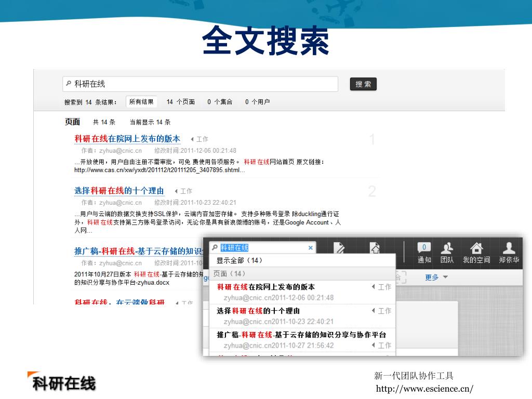This screenshot has height=399, width=532.
Task: Select the 14 个页面 filter tab
Action: point(180,102)
